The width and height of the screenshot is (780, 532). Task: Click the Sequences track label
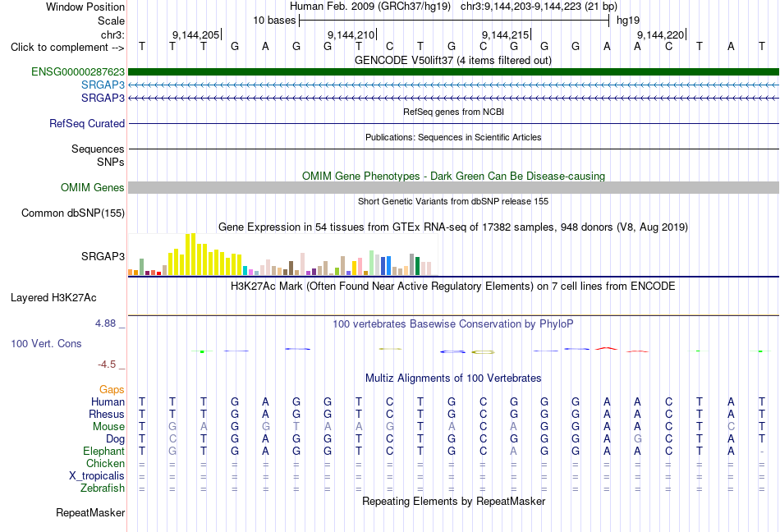98,149
